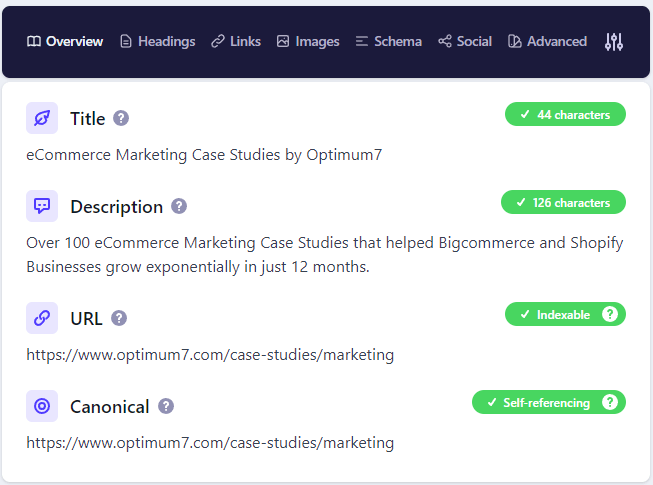Select the Images tab
This screenshot has height=485, width=653.
click(308, 42)
